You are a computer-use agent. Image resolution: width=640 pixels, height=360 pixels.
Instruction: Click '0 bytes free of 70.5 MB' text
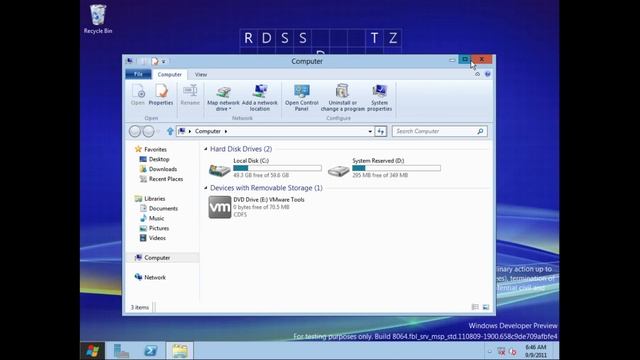point(261,207)
